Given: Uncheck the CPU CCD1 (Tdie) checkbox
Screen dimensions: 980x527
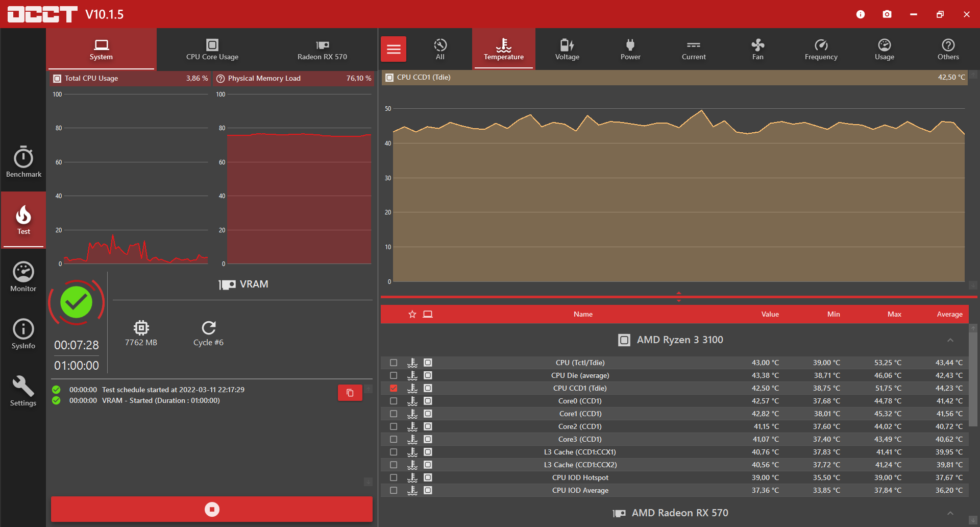Looking at the screenshot, I should [394, 388].
